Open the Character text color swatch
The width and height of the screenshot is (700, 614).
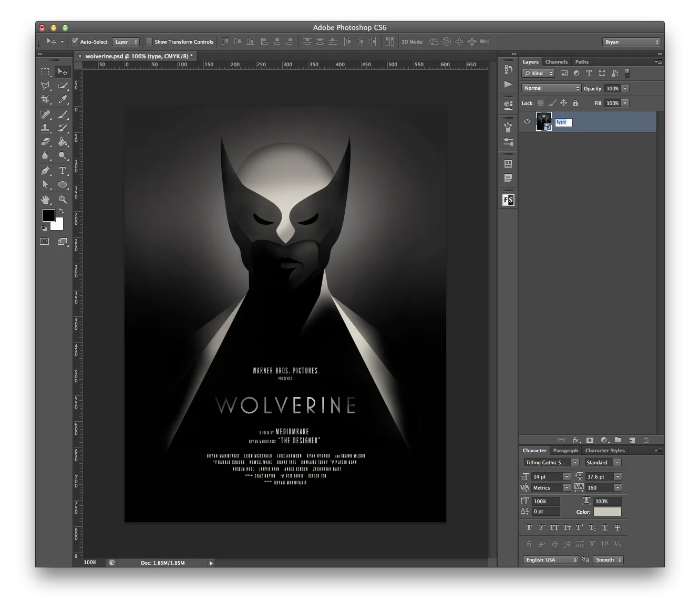[x=608, y=512]
